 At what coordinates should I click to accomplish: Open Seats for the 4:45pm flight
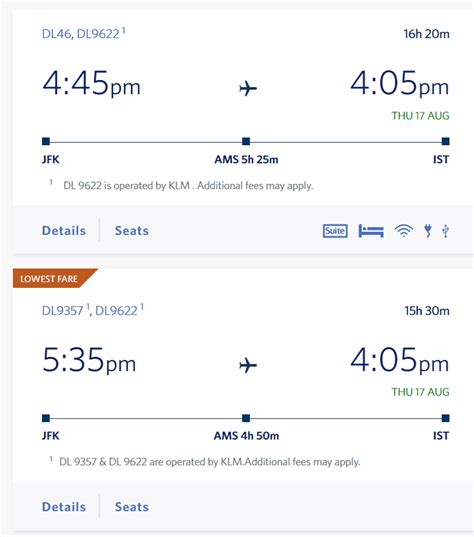(x=132, y=230)
